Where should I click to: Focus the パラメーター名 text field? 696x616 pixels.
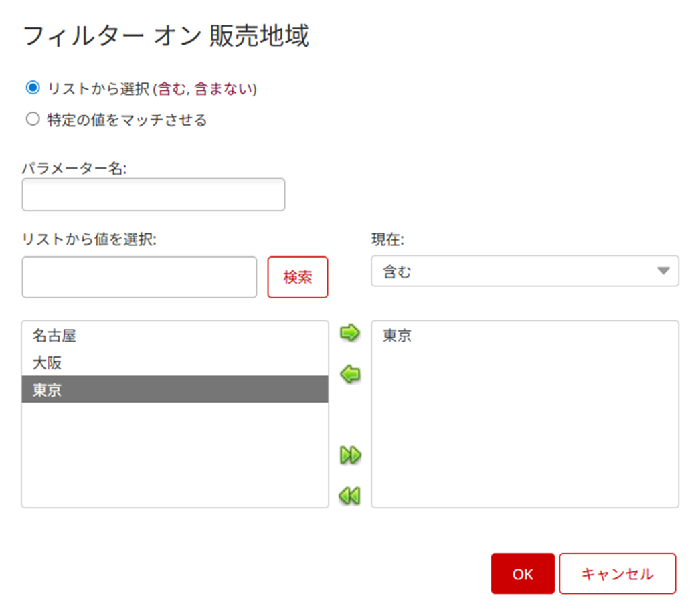click(x=153, y=195)
